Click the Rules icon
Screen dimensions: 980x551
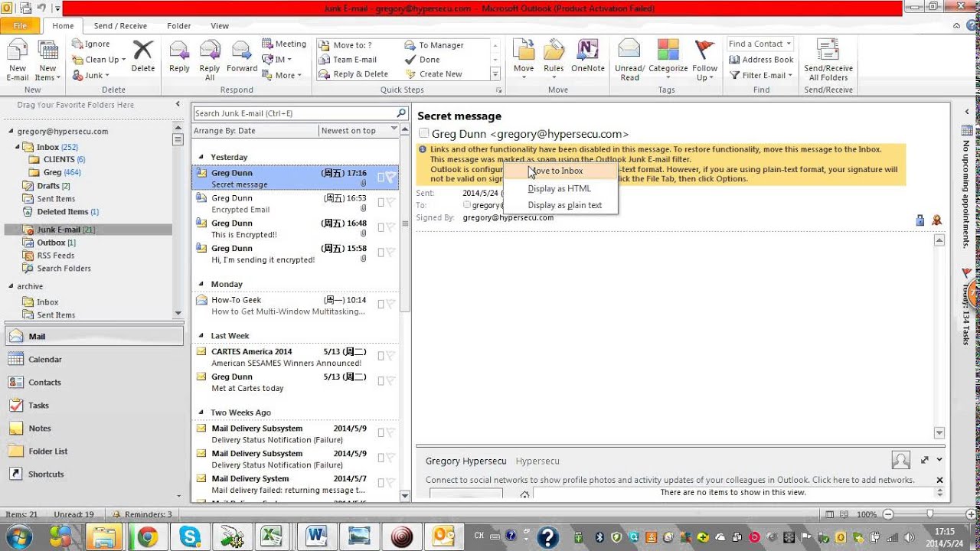[x=554, y=51]
